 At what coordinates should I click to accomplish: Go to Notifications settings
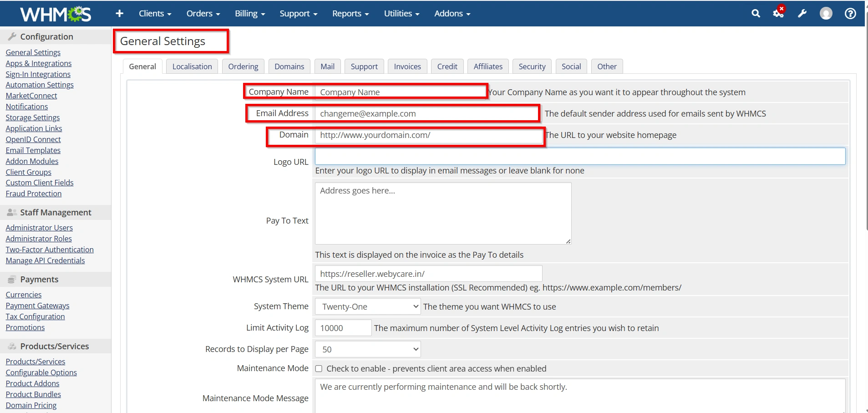coord(27,107)
